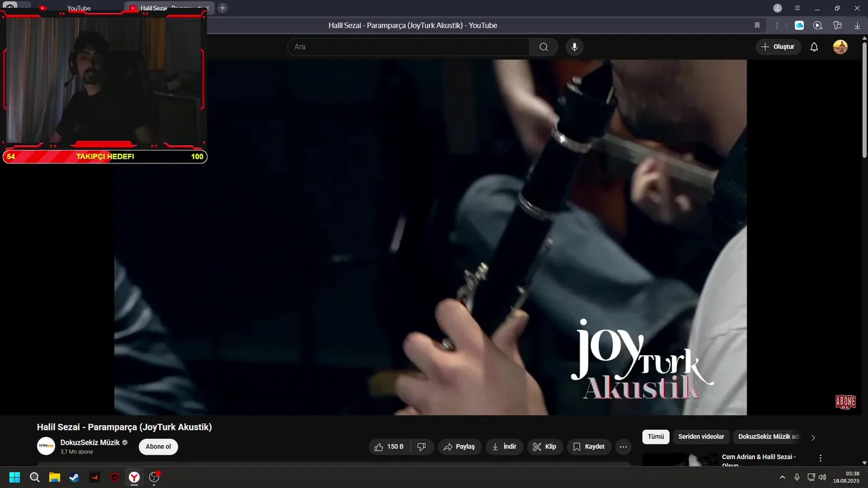Select the DokuzSekiz Müzik filter chip
The width and height of the screenshot is (868, 488).
[768, 436]
